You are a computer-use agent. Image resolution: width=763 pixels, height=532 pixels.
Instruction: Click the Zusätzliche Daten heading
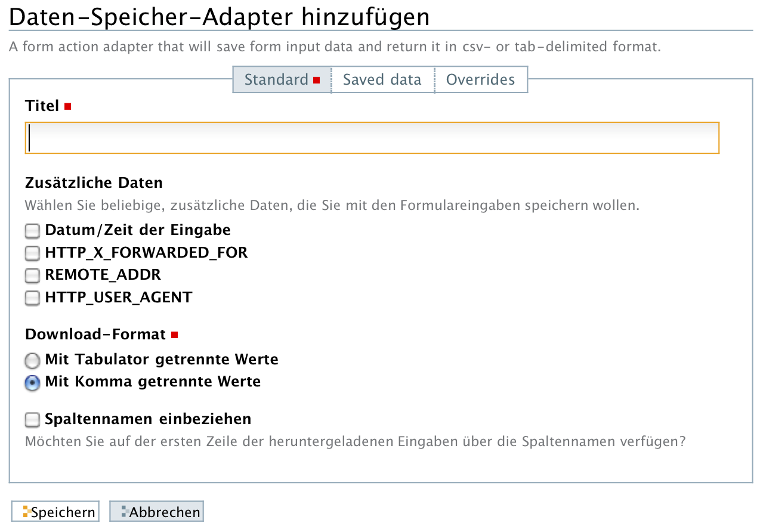(x=94, y=182)
